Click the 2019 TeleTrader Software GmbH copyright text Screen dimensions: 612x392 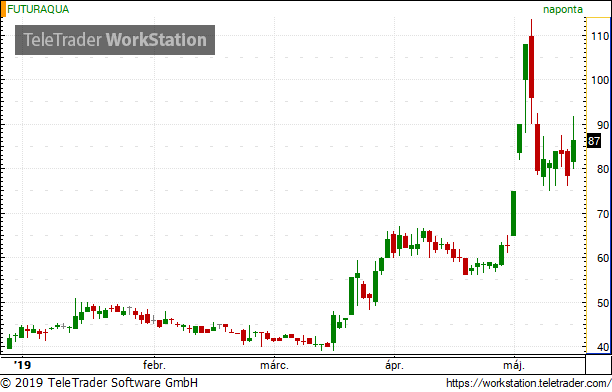point(100,383)
